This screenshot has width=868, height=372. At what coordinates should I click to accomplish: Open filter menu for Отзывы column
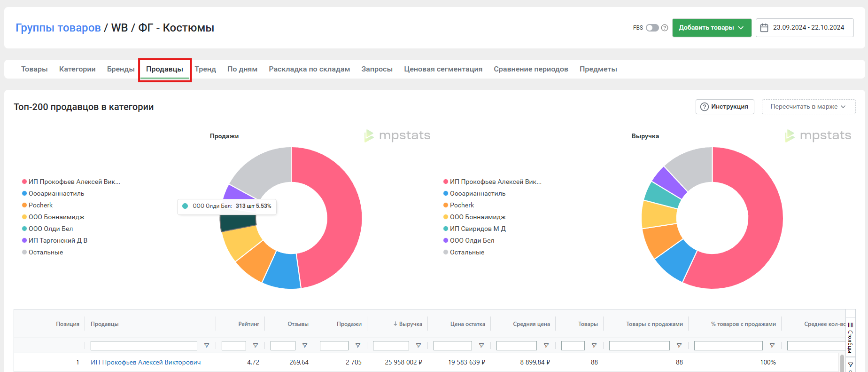304,346
